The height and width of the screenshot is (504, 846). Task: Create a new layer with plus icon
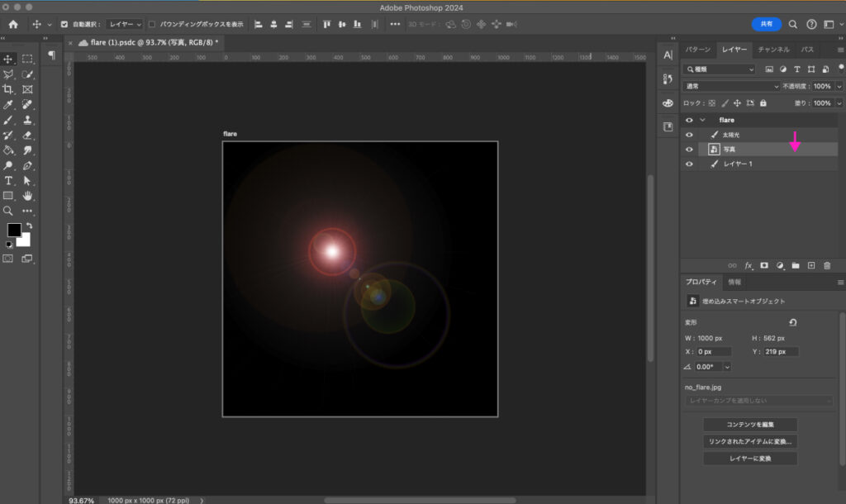pos(811,265)
